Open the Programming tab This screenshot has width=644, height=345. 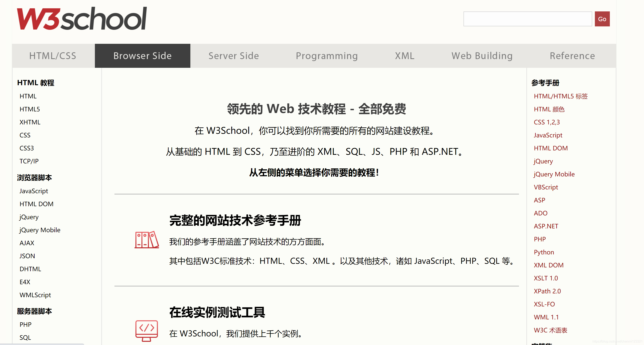pos(327,56)
